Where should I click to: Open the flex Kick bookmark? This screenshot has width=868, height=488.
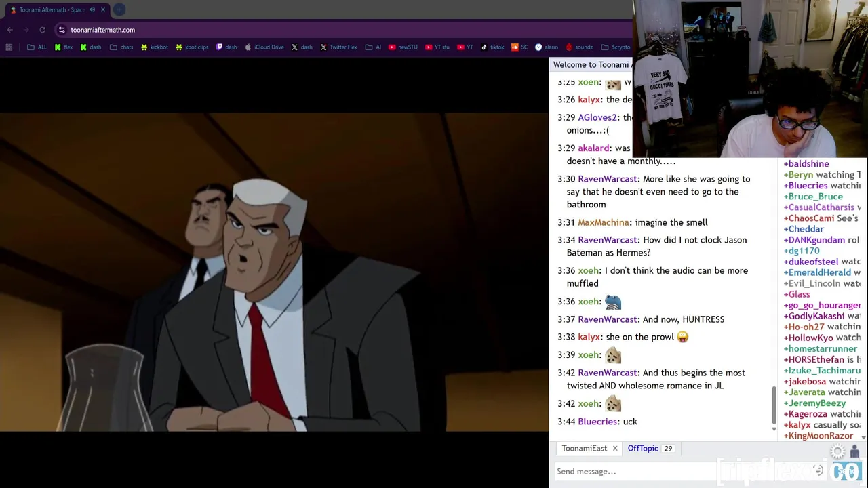tap(63, 47)
